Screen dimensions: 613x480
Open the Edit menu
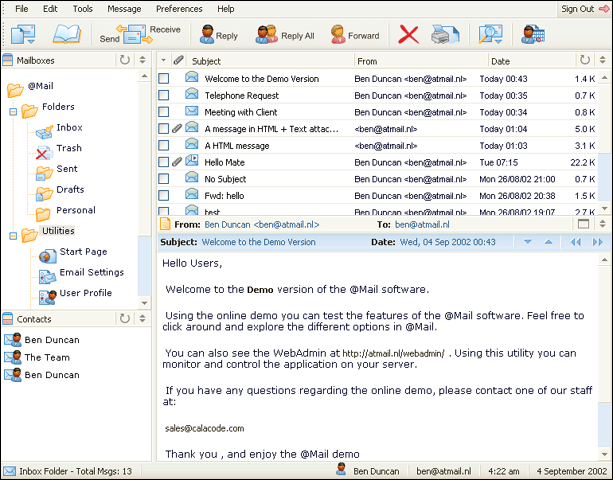[x=50, y=9]
